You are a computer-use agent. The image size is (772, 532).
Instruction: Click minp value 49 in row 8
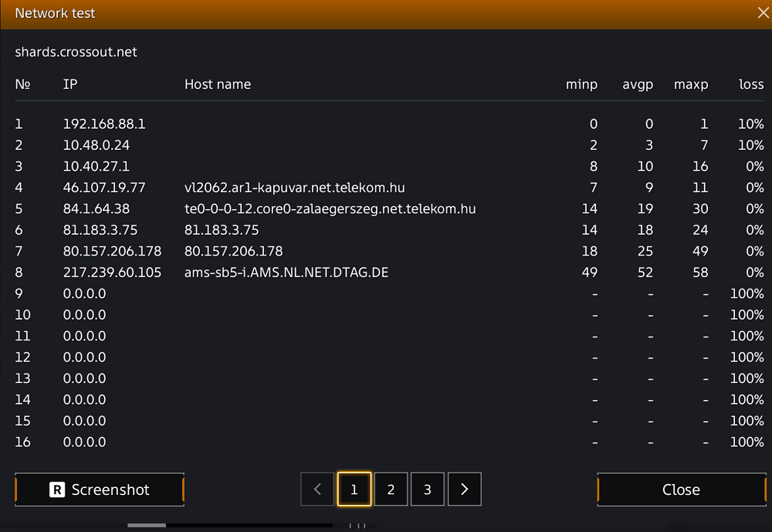(589, 272)
